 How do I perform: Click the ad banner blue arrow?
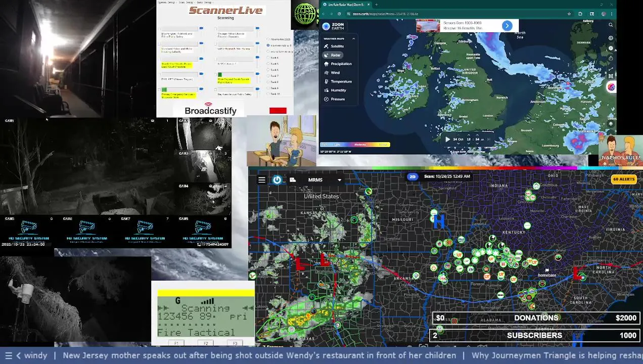tap(507, 26)
